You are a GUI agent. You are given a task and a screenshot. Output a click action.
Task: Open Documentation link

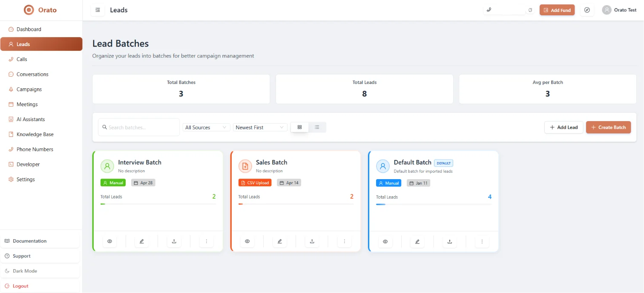(40, 241)
